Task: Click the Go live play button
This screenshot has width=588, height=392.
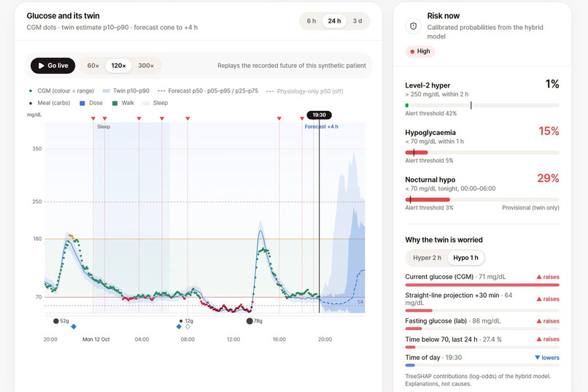Action: [53, 66]
